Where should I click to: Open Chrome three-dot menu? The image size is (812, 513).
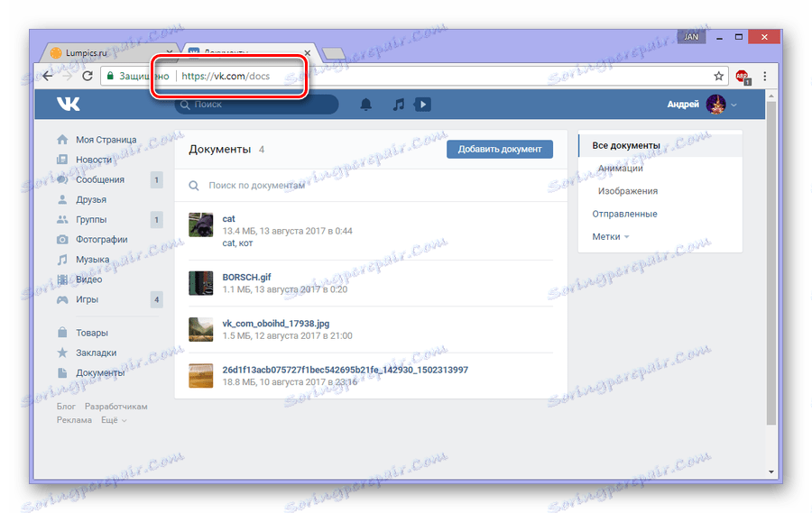tap(765, 76)
